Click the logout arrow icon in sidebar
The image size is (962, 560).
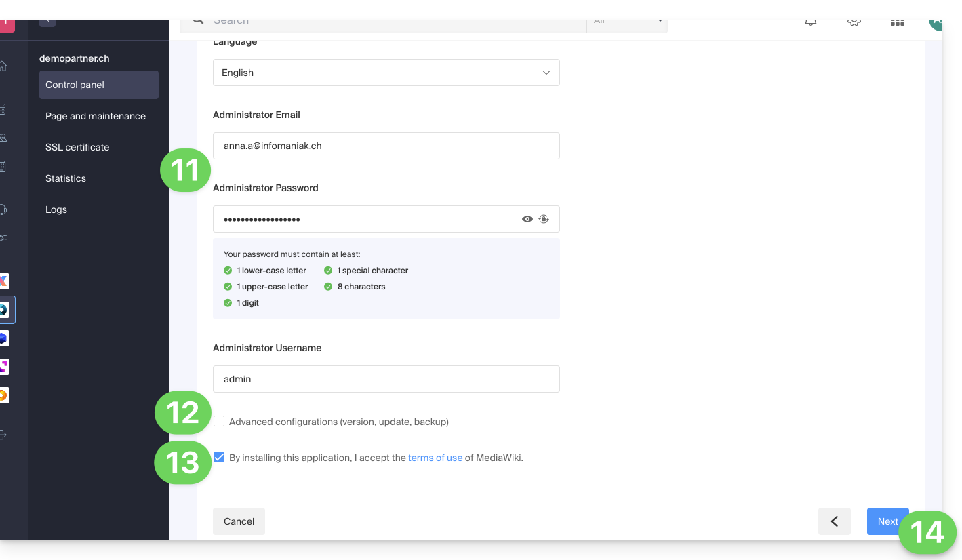(3, 435)
